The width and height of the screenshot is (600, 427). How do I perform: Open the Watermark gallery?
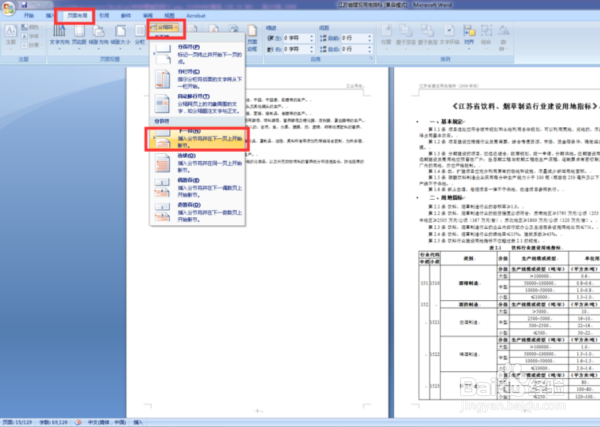tap(213, 29)
